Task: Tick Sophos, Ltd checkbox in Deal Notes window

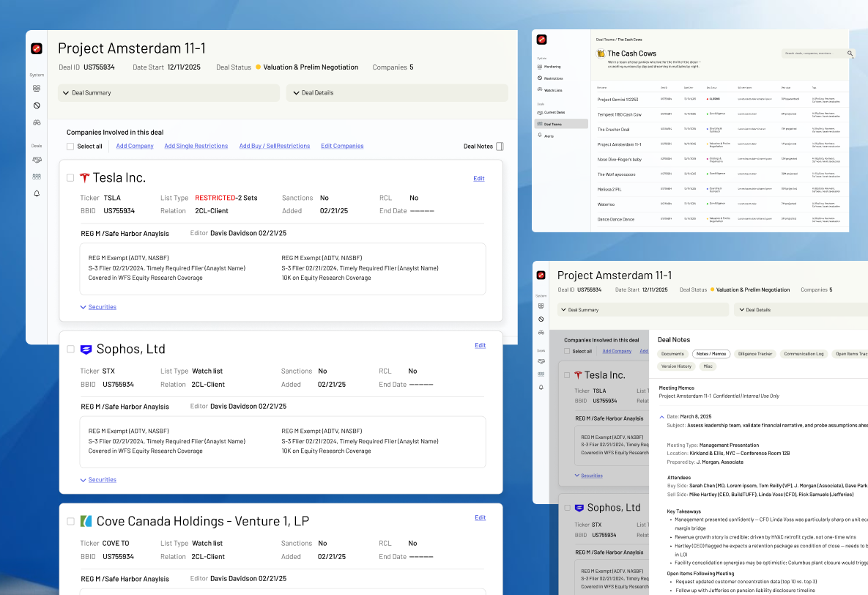Action: click(x=567, y=508)
